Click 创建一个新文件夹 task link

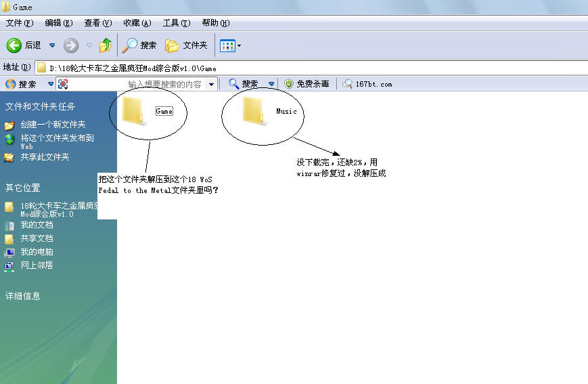point(53,125)
